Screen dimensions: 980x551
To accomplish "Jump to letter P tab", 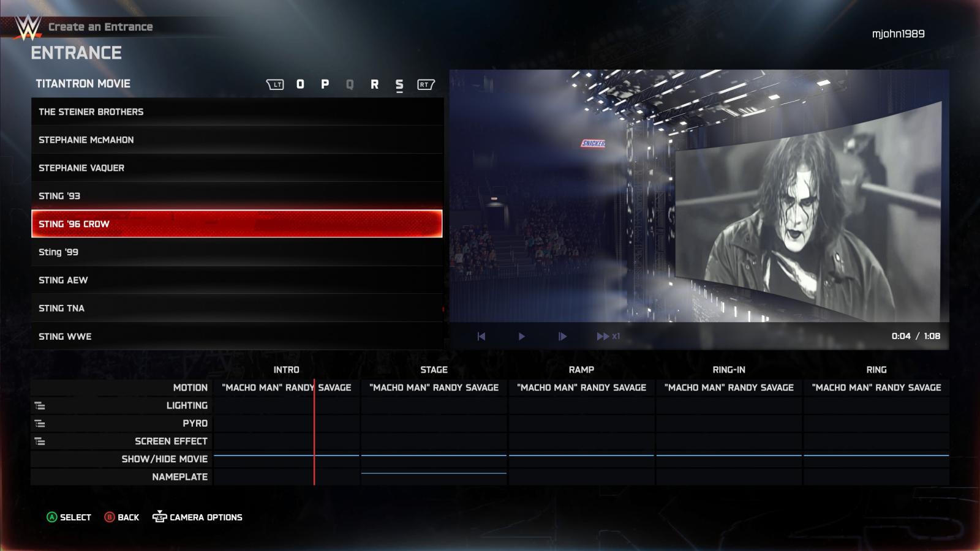I will (325, 84).
